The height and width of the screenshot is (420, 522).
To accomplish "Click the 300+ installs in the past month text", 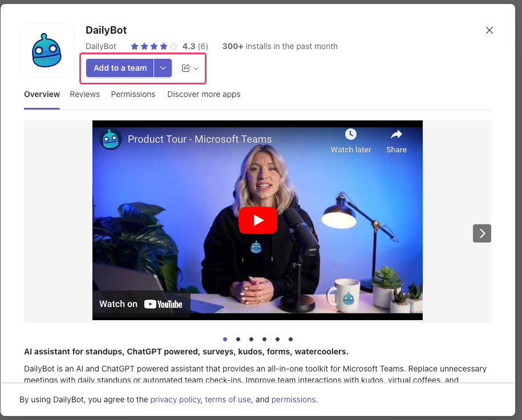I will [x=280, y=46].
